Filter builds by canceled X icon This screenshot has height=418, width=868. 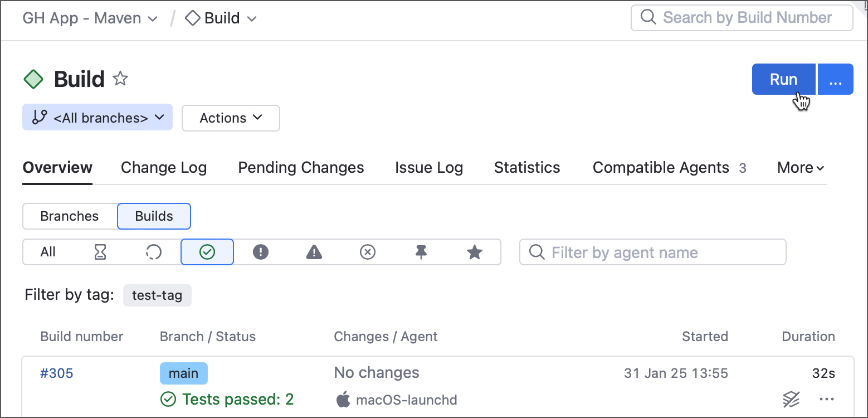pyautogui.click(x=368, y=252)
